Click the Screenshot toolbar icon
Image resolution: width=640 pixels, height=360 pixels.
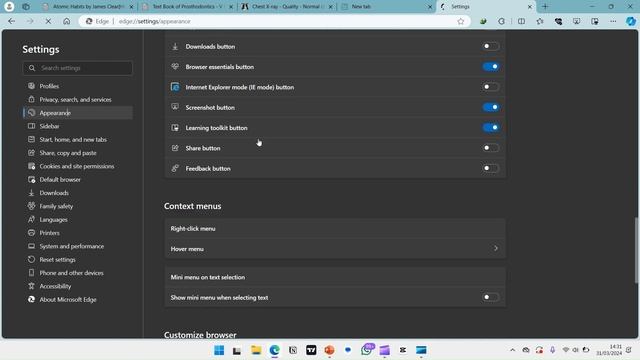pos(576,21)
